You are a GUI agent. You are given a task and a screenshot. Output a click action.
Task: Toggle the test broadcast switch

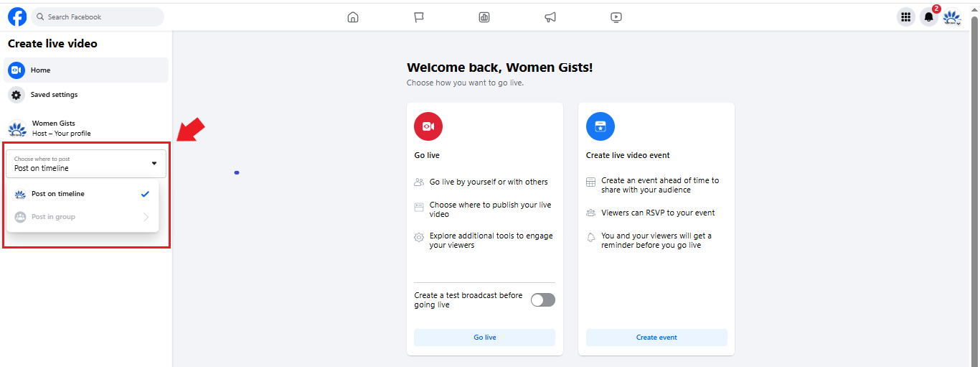(543, 300)
